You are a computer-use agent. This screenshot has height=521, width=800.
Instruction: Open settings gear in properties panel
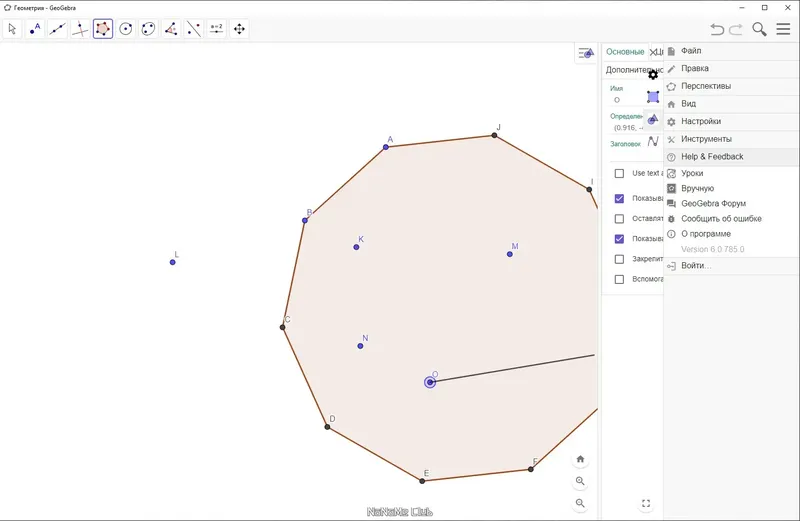[x=653, y=75]
